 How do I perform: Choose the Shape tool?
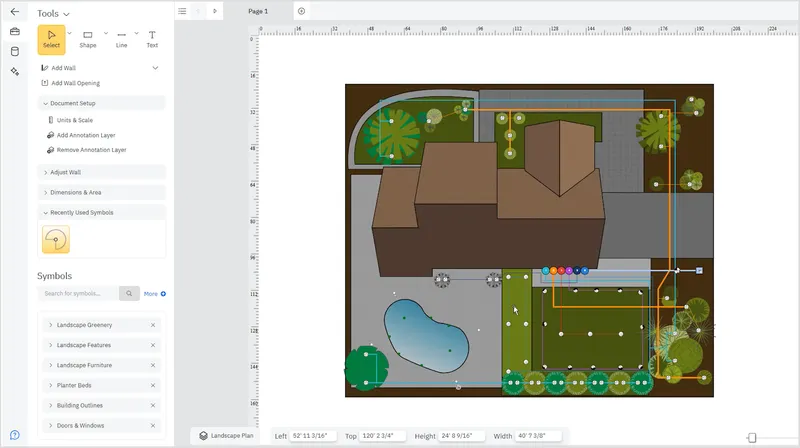pos(88,39)
